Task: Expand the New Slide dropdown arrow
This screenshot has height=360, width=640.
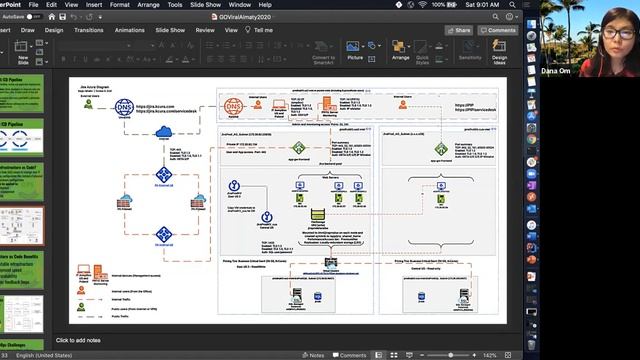Action: click(x=31, y=47)
